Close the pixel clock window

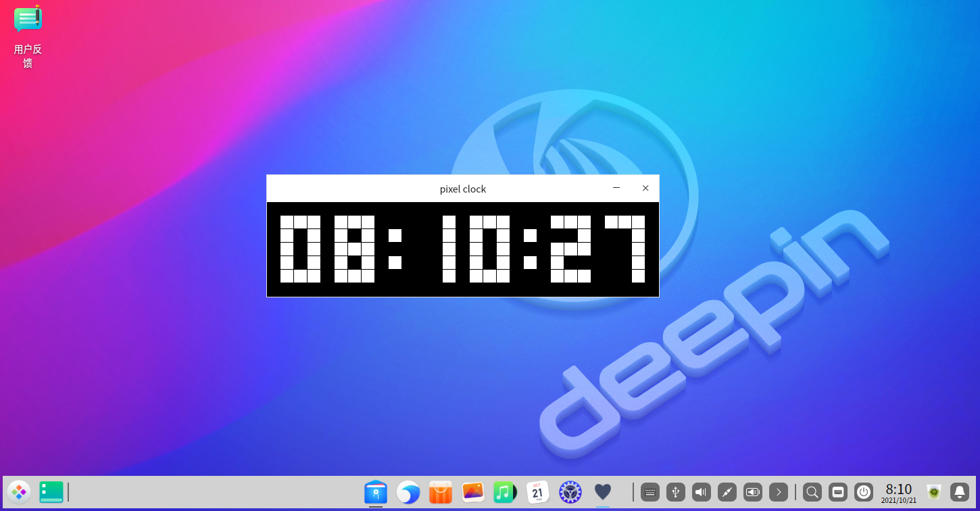[645, 188]
